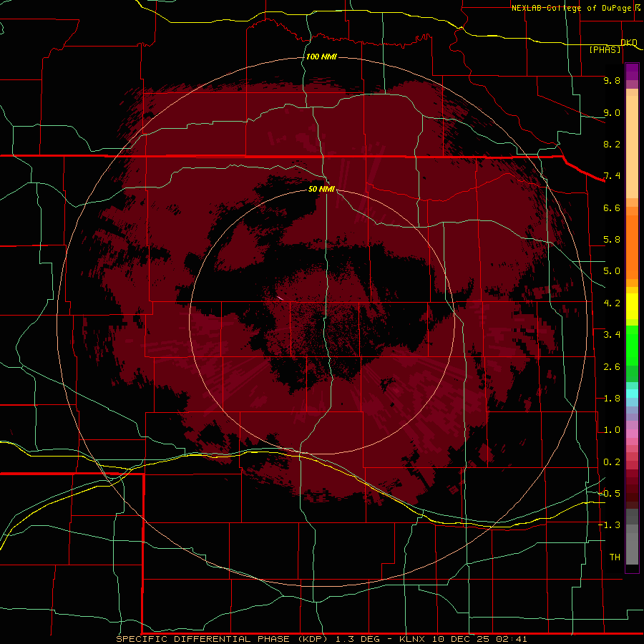This screenshot has width=644, height=644.
Task: Pick the yellow segment of the color bar
Action: pos(632,306)
